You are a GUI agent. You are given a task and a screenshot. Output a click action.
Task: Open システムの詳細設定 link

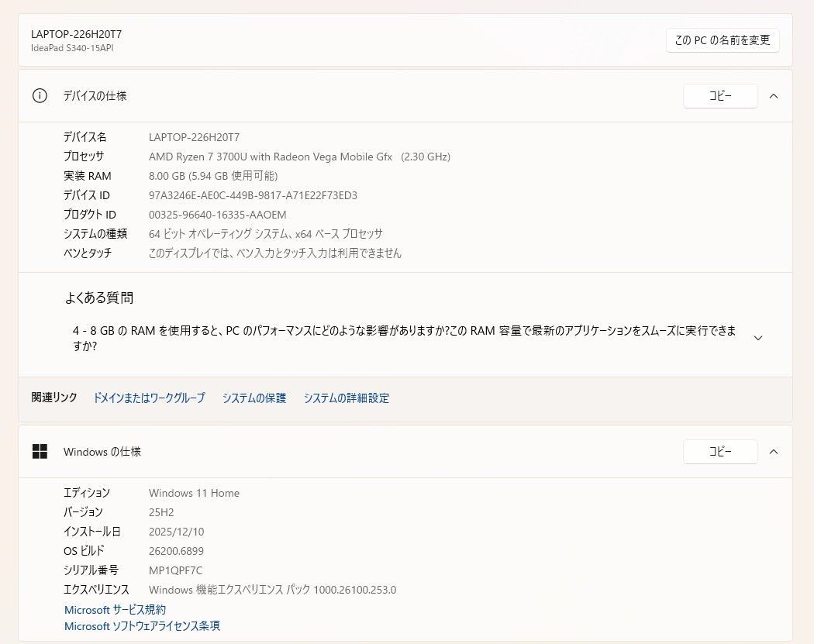pyautogui.click(x=347, y=398)
